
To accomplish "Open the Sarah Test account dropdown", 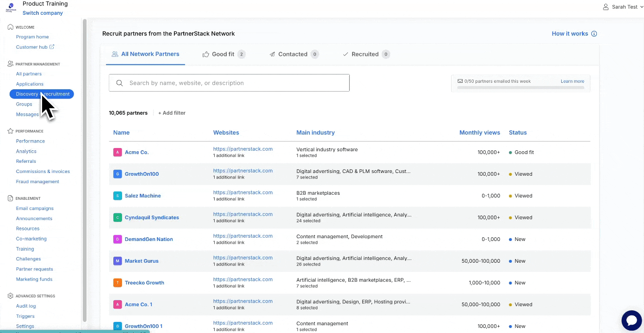I will 623,7.
